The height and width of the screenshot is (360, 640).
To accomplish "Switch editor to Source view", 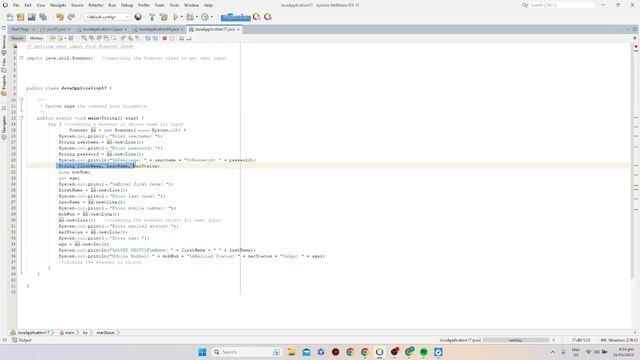I will coord(17,38).
